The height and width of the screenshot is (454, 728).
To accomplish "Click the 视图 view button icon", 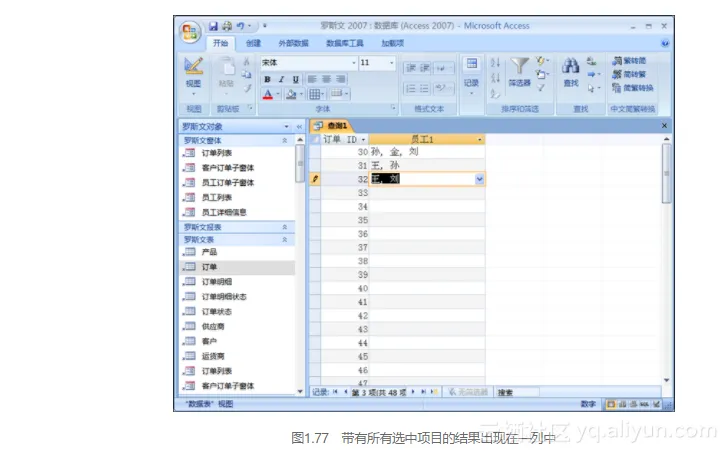I will [x=193, y=66].
